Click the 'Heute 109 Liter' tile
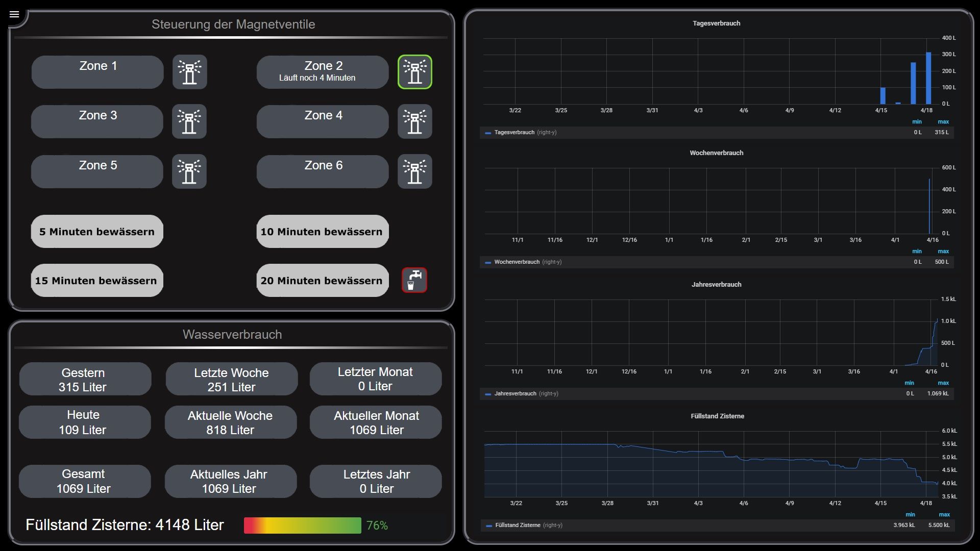980x551 pixels. click(x=85, y=422)
